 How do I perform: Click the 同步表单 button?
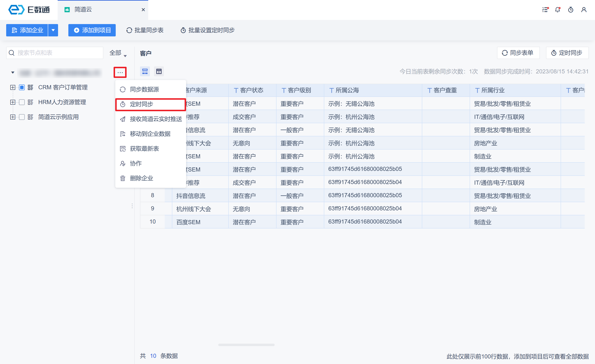coord(518,53)
